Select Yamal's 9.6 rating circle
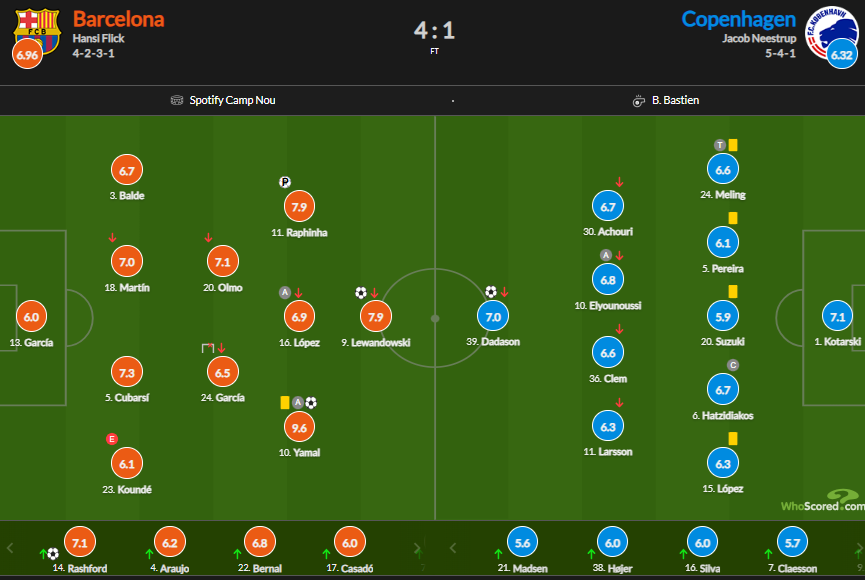The height and width of the screenshot is (580, 865). click(298, 427)
